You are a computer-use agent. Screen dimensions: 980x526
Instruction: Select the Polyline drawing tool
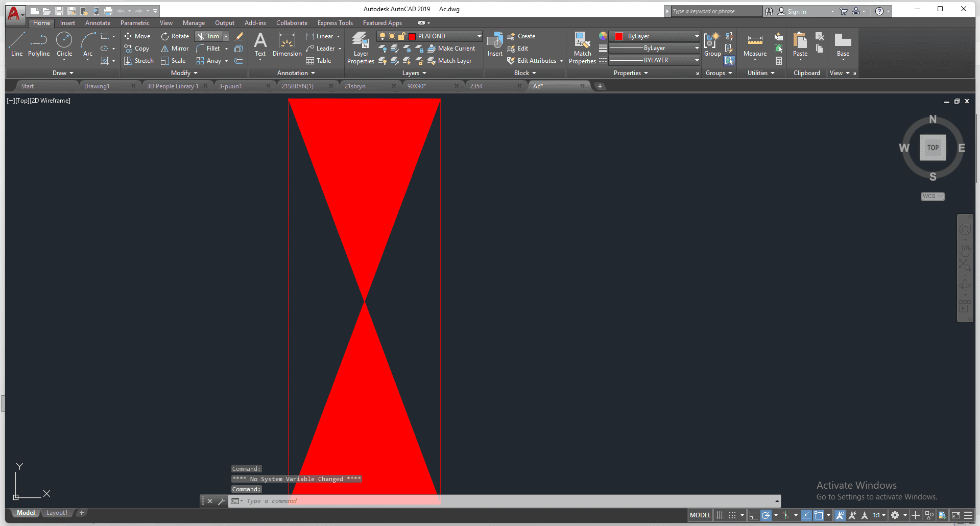pos(39,44)
